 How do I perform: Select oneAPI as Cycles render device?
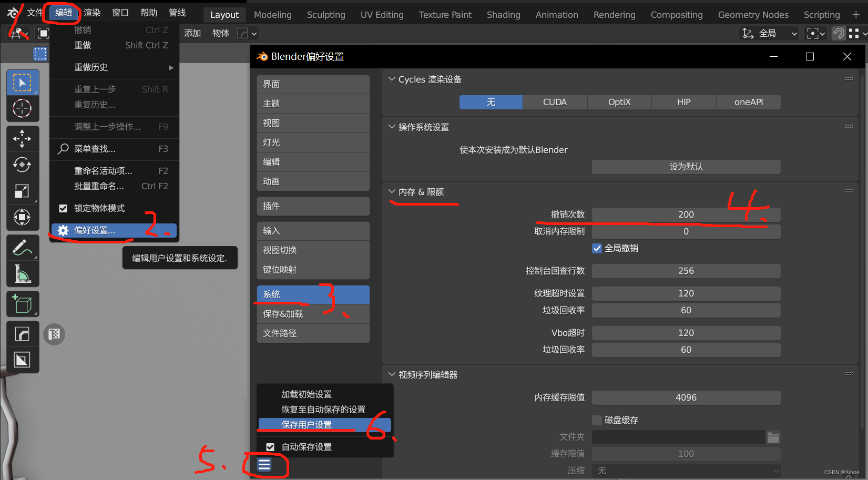749,102
